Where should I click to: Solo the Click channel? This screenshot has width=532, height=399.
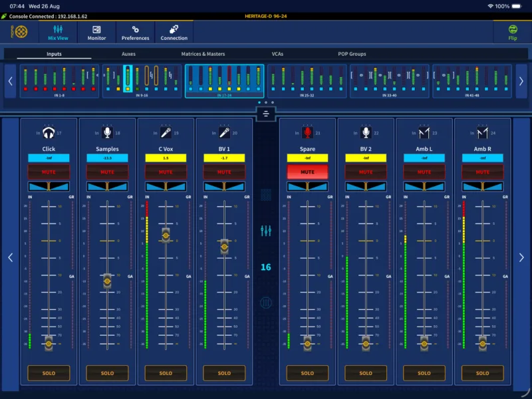click(x=49, y=373)
